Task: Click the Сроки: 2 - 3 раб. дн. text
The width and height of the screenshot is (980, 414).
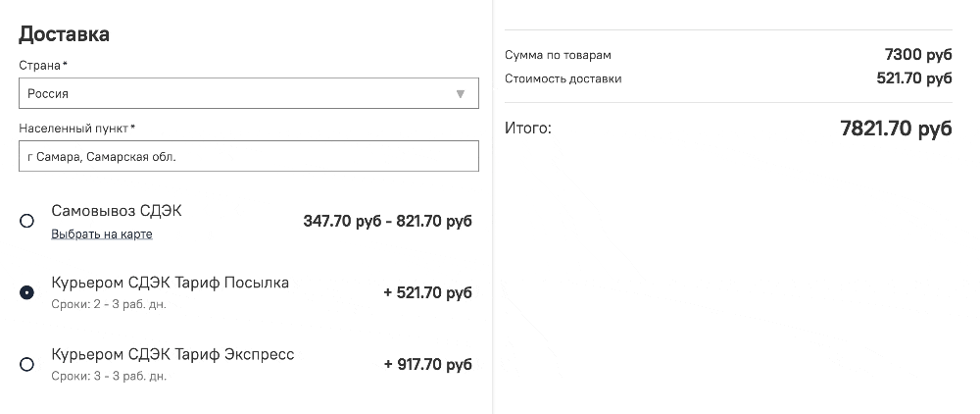Action: tap(109, 304)
